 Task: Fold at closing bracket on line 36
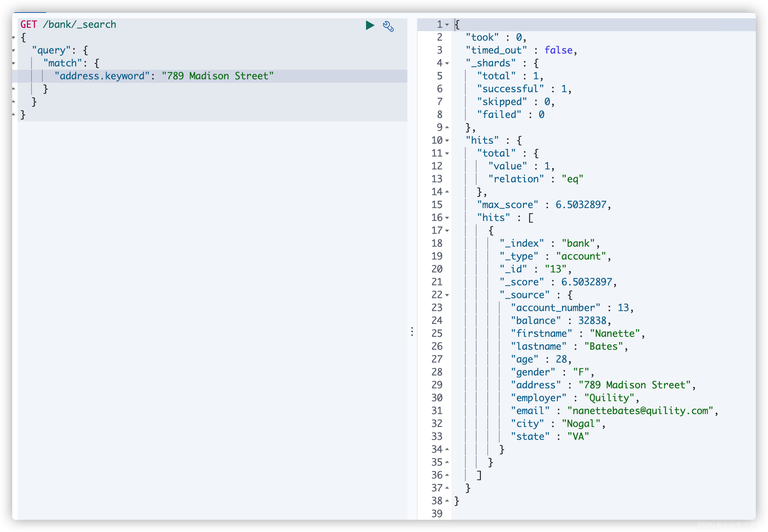(x=447, y=475)
